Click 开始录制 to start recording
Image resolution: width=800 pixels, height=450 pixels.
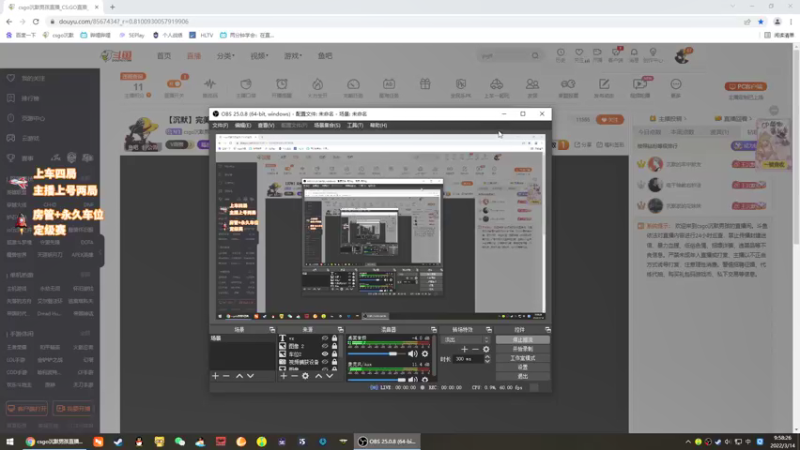[x=522, y=349]
